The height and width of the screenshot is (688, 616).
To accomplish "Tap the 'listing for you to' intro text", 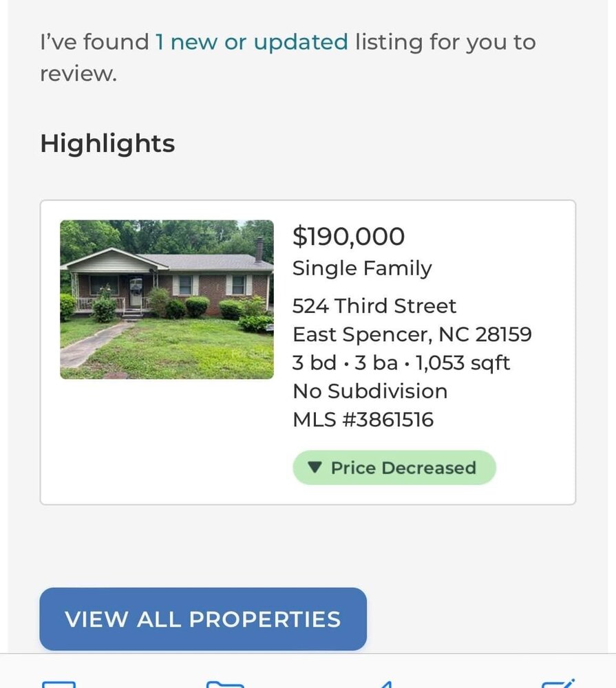I will click(445, 43).
